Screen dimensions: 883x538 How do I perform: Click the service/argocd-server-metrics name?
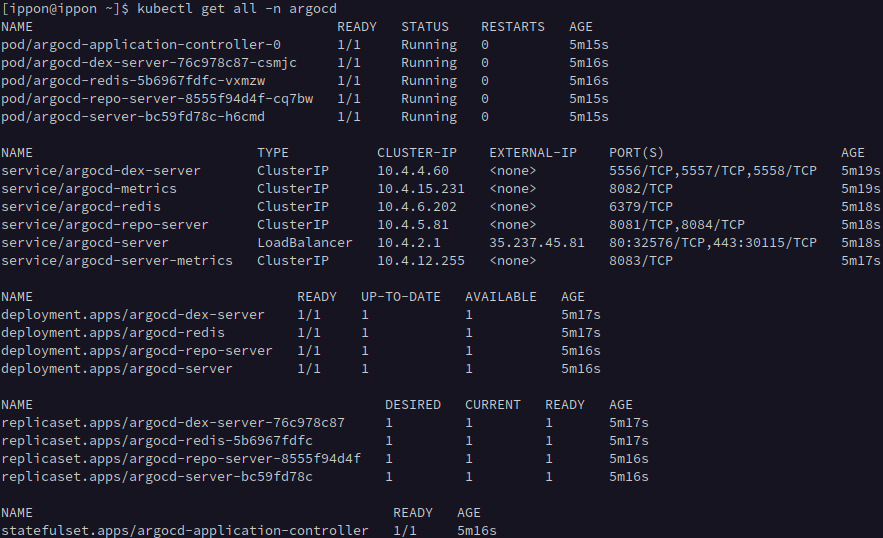point(117,261)
